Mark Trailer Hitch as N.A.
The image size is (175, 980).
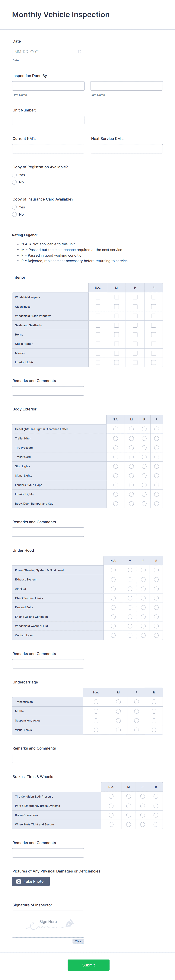pyautogui.click(x=115, y=438)
